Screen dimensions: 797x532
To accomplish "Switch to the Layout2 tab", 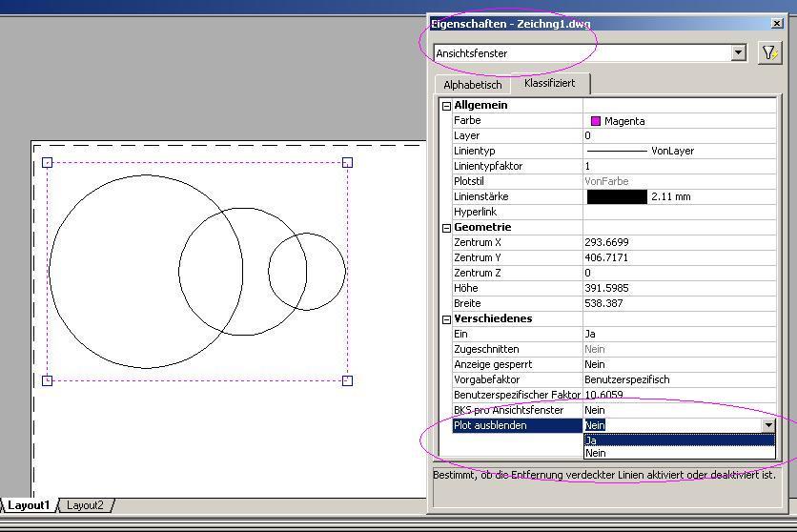I will click(86, 505).
